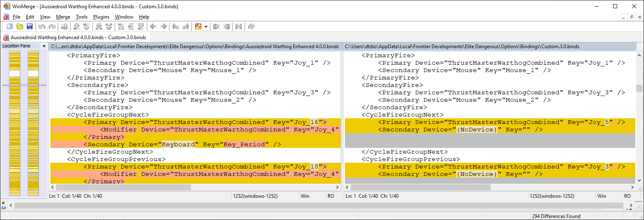Copy difference to the left side
Viewport: 644px width, 220px height.
click(x=163, y=27)
